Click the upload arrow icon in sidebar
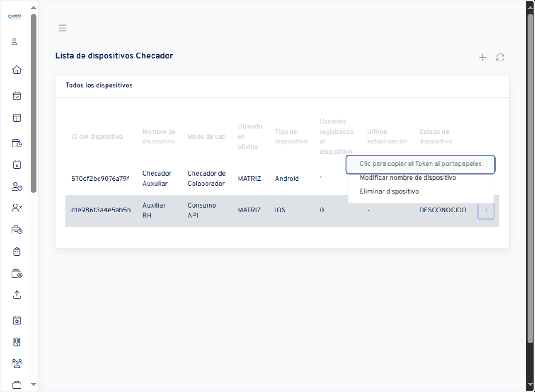Viewport: 535px width, 392px height. click(16, 295)
